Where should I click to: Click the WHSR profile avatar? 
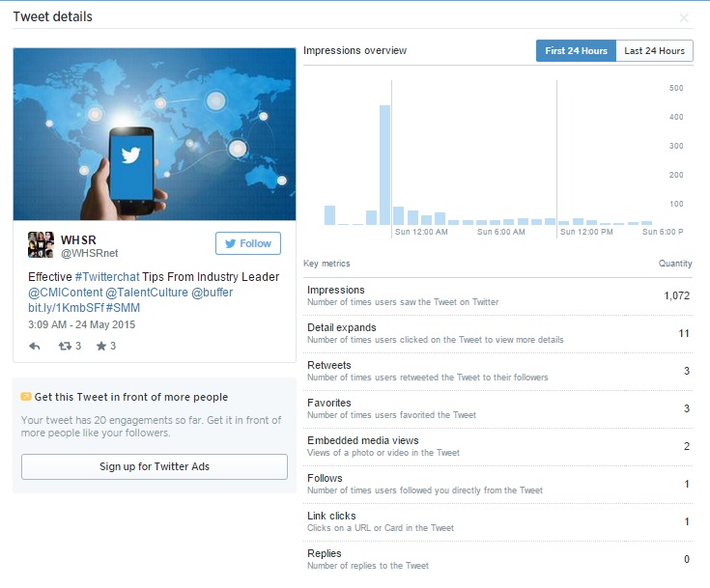(x=41, y=244)
